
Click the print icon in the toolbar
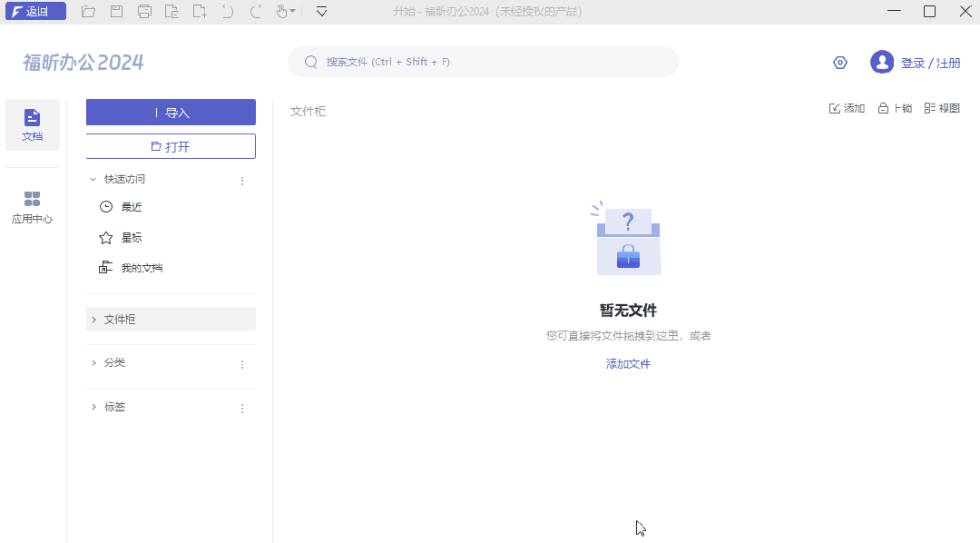click(144, 11)
